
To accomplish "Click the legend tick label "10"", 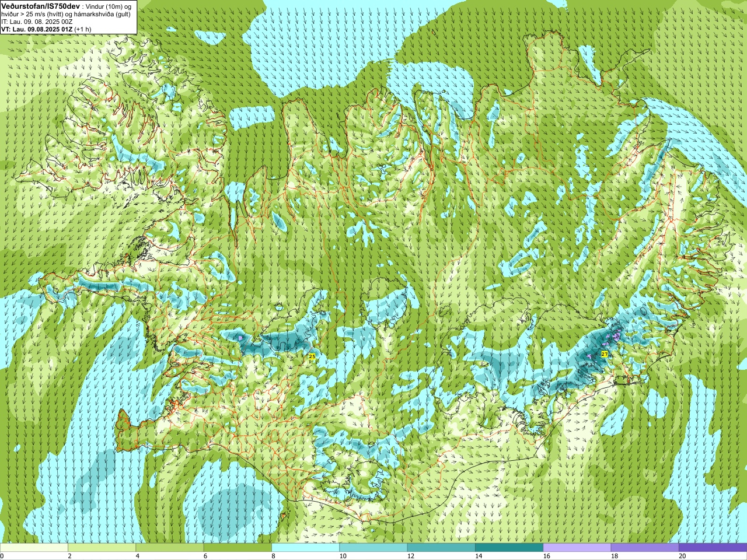I will [x=343, y=556].
